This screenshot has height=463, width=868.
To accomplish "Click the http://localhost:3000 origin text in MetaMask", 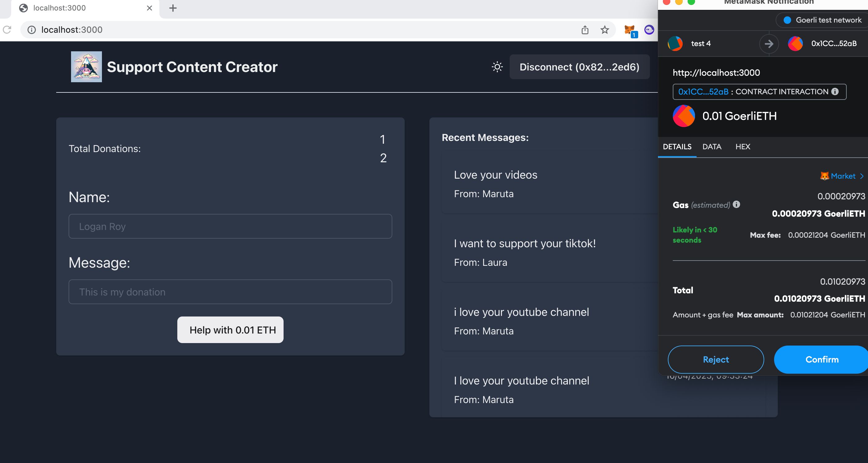I will pos(716,73).
